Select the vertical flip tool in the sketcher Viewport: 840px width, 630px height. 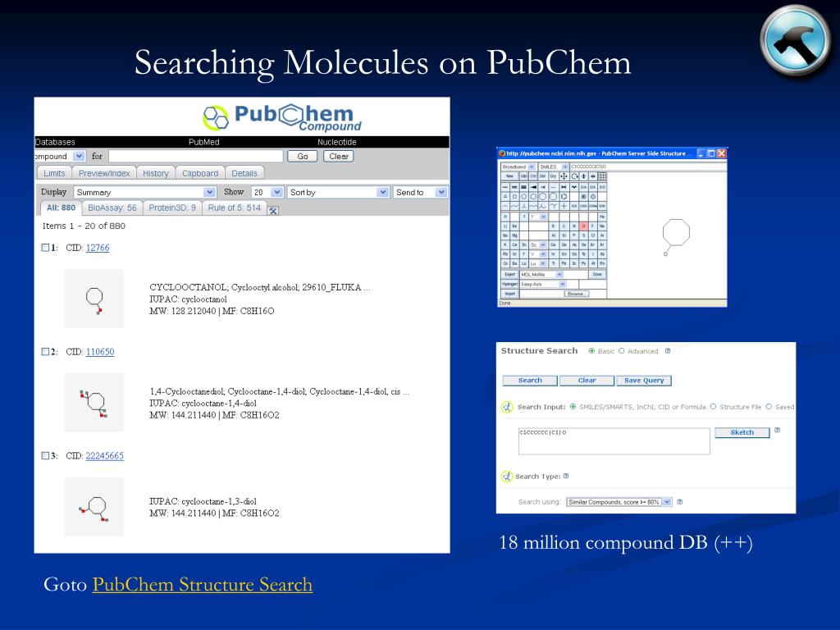(x=583, y=176)
